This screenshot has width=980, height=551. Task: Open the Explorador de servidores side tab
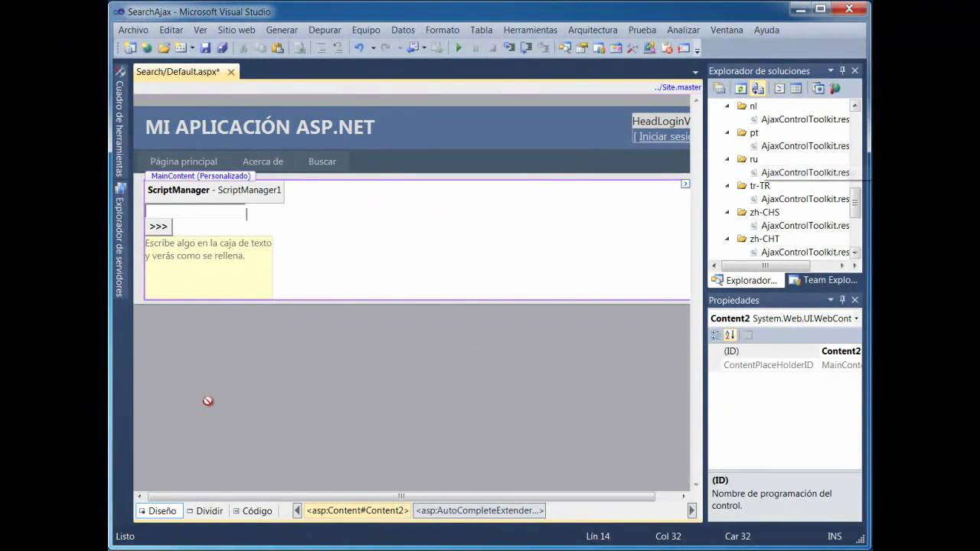[120, 240]
